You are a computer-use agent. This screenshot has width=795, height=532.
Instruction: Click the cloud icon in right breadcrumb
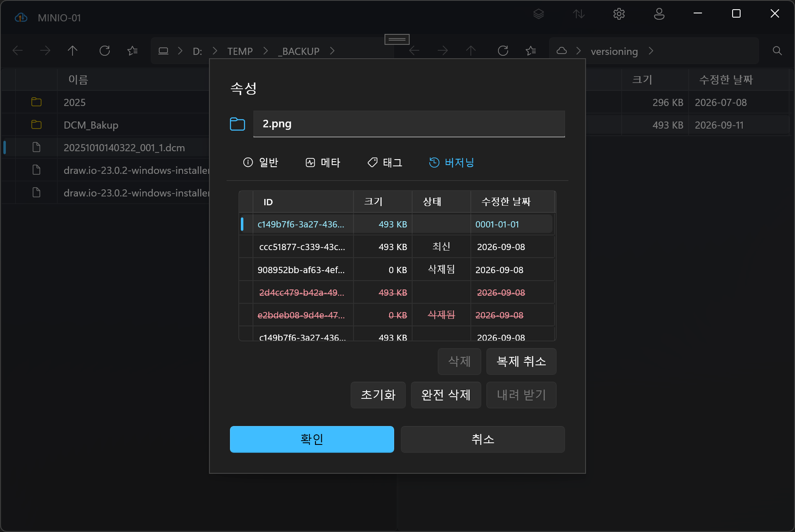[562, 51]
